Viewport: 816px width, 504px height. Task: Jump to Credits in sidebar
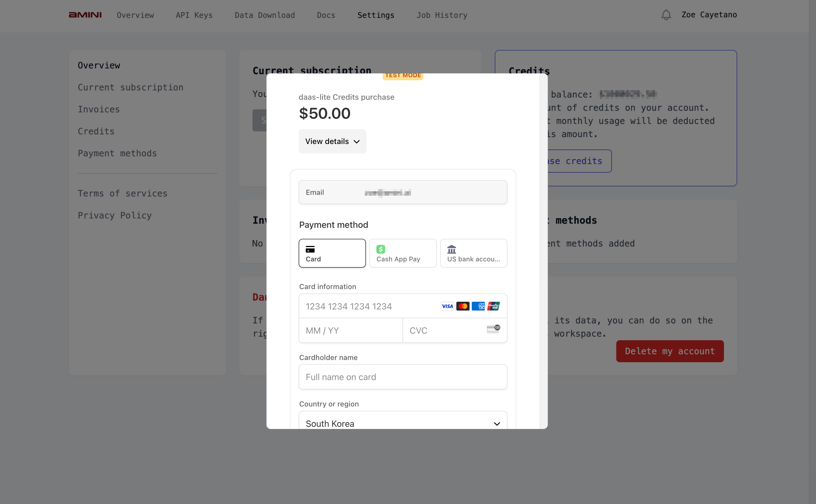(96, 131)
